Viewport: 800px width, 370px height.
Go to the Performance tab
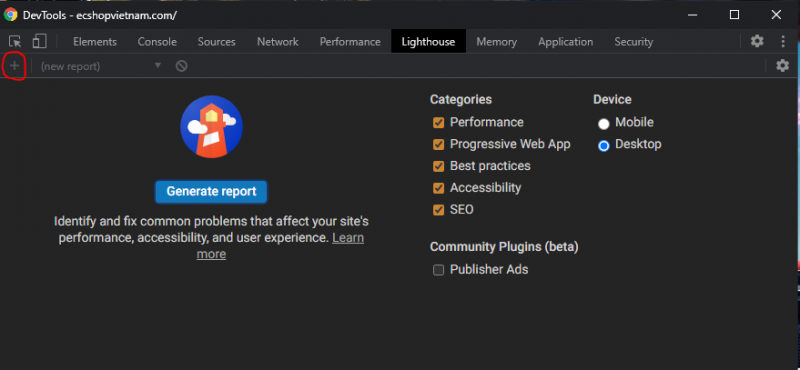coord(350,42)
